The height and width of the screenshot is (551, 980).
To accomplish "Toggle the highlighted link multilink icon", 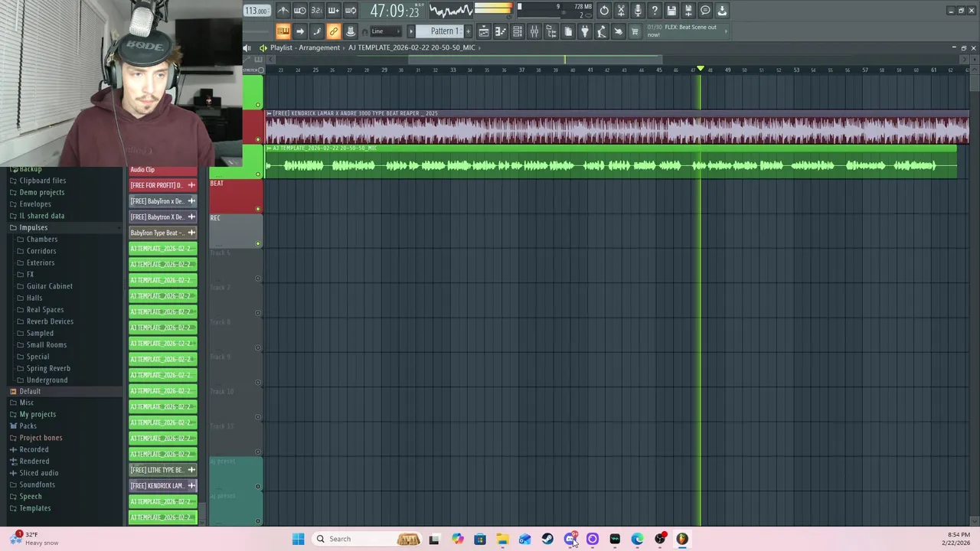I will pyautogui.click(x=334, y=31).
